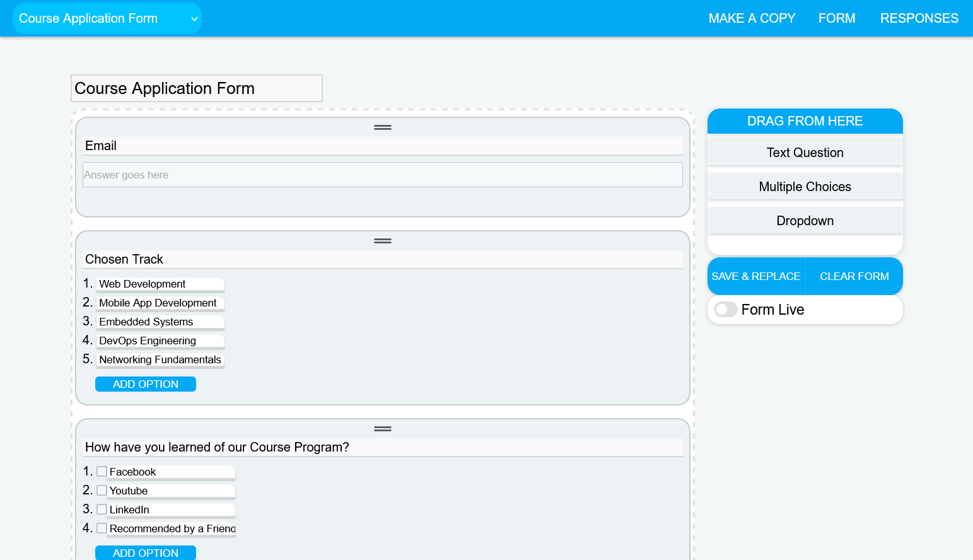Click the Email question title field

(383, 146)
